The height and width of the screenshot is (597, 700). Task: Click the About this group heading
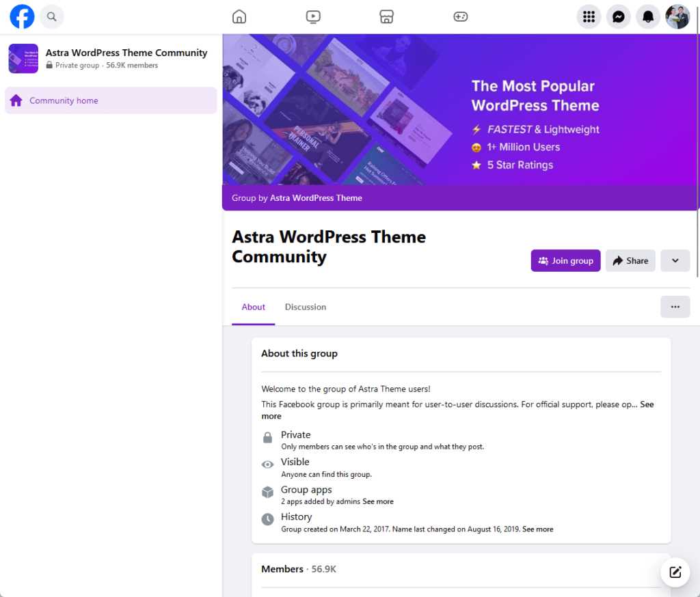click(299, 353)
